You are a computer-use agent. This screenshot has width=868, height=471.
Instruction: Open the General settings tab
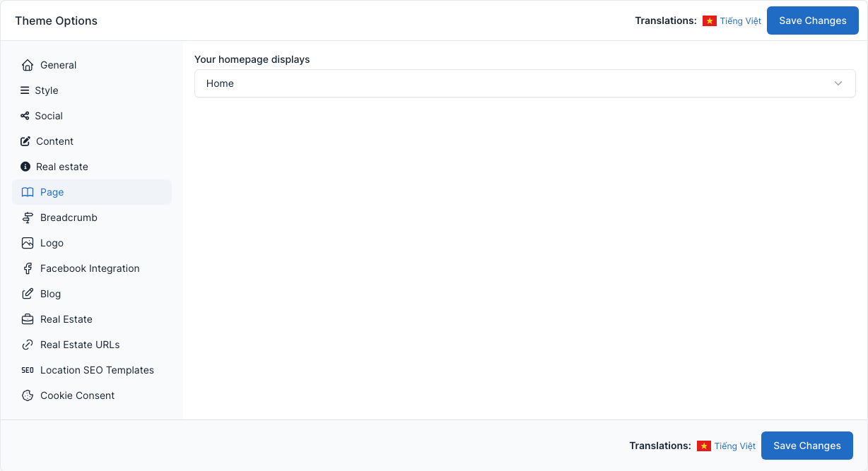pyautogui.click(x=92, y=65)
